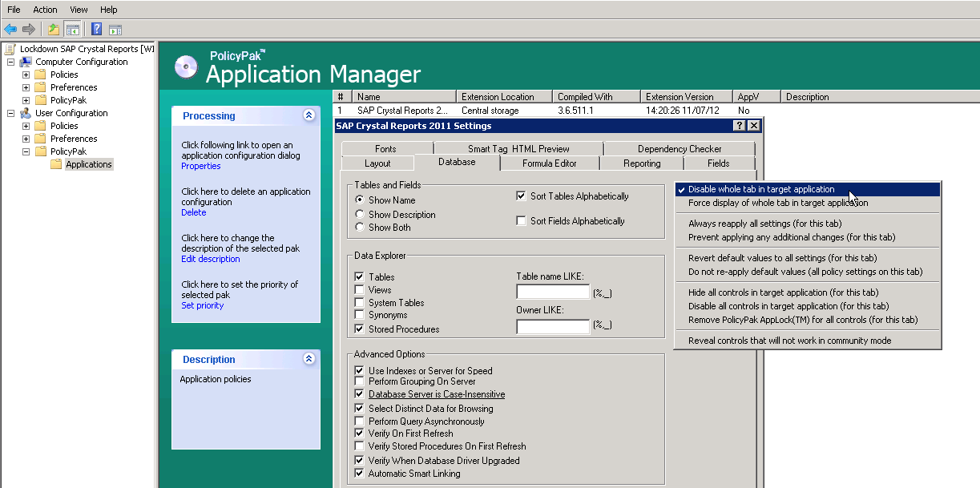The height and width of the screenshot is (488, 980).
Task: Collapse the Description panel chevron
Action: pyautogui.click(x=309, y=359)
